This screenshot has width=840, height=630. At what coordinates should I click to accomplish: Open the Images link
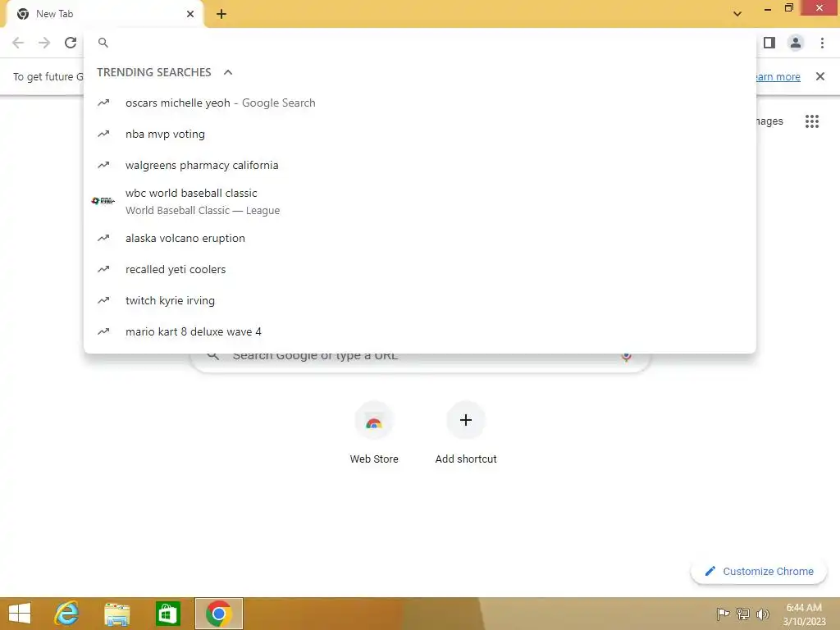point(769,121)
